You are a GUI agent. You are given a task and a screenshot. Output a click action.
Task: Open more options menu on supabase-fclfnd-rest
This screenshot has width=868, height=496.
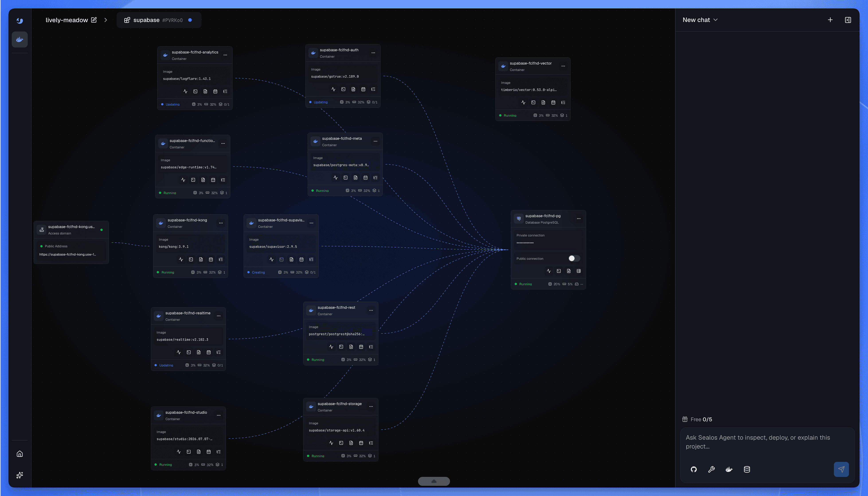click(371, 310)
